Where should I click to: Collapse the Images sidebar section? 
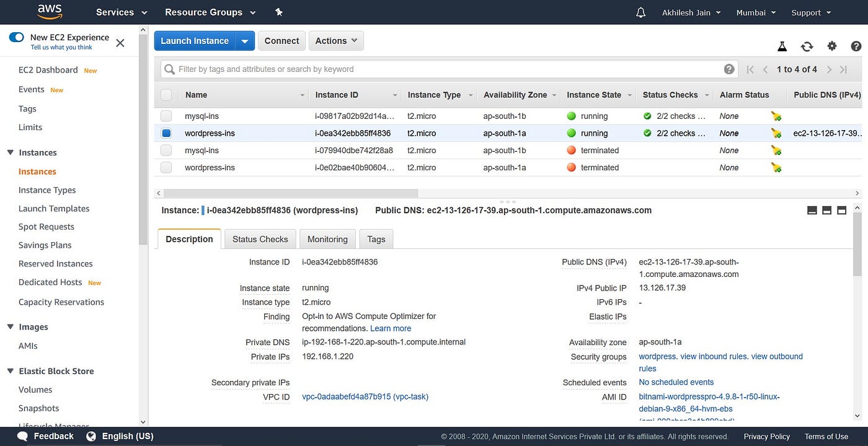pos(11,327)
